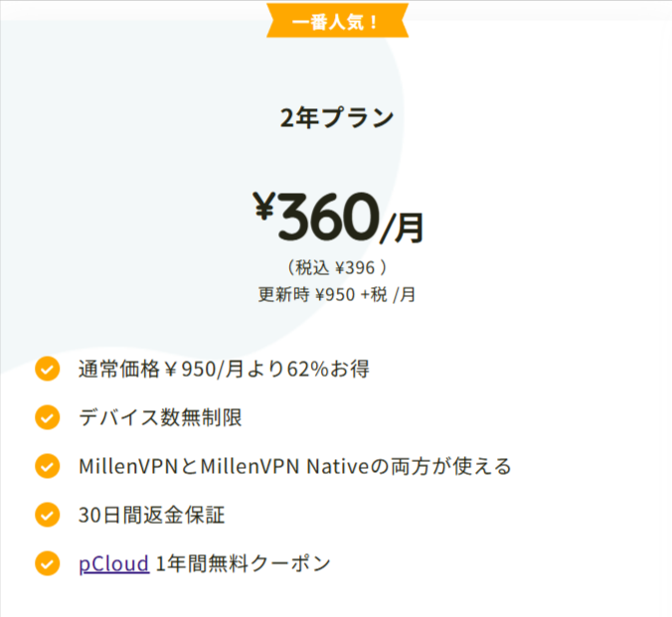Click the checkmark icon beside 30日間返金保証
This screenshot has height=617, width=672.
pos(47,515)
